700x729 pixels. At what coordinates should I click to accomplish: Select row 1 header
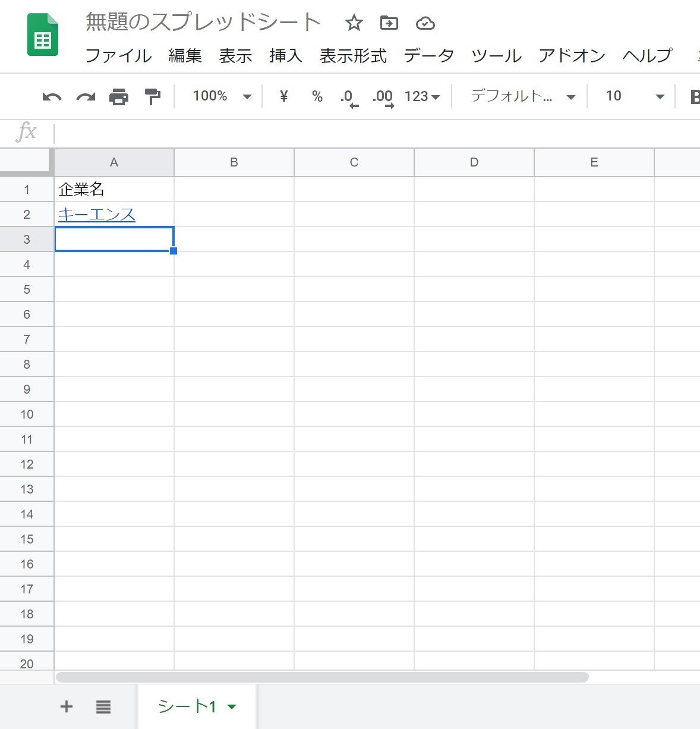27,190
